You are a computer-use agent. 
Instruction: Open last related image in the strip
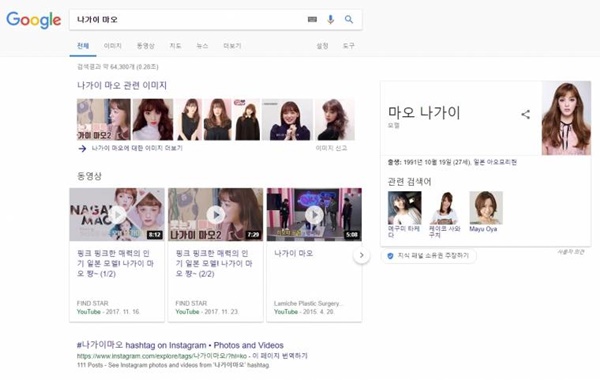click(335, 119)
